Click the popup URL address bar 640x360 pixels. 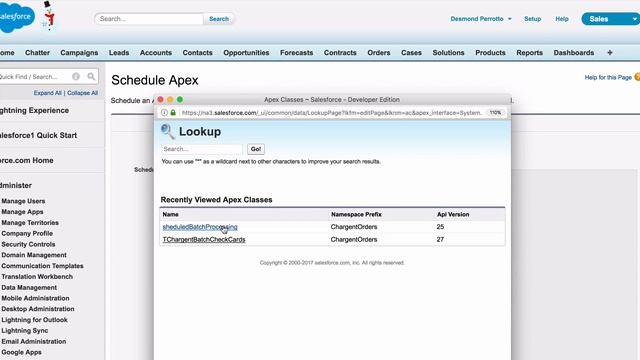click(331, 113)
